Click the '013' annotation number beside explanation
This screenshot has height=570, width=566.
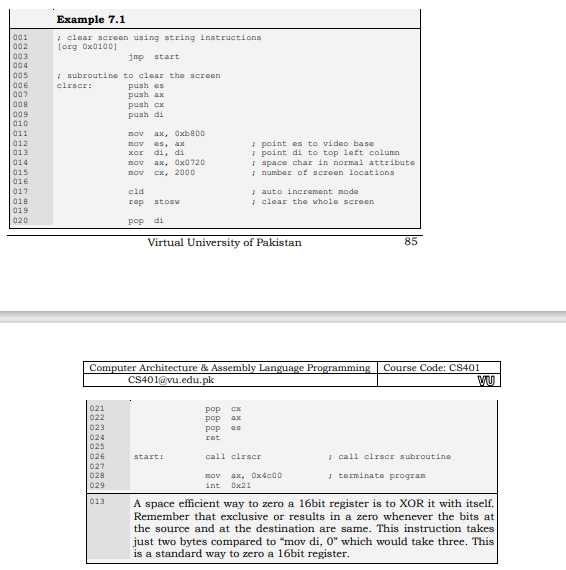[97, 502]
